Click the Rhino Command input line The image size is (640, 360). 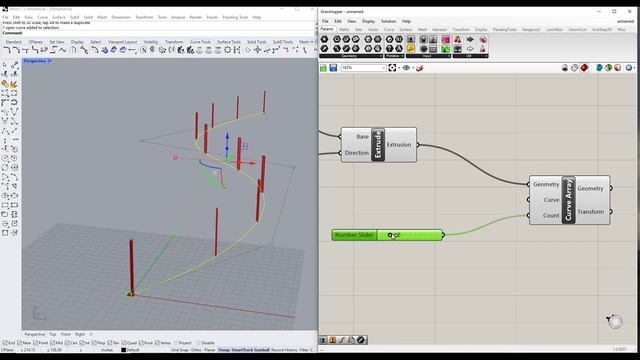click(x=158, y=33)
